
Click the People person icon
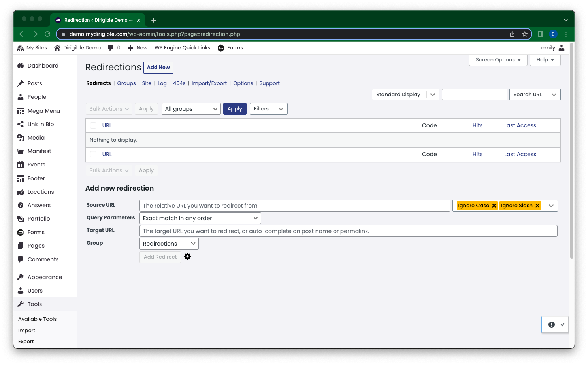pyautogui.click(x=21, y=97)
